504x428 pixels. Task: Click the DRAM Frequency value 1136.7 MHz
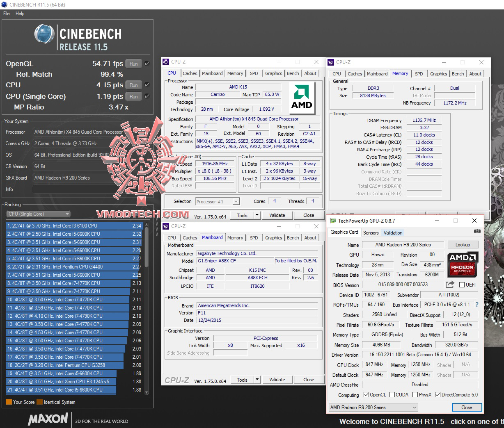coord(424,121)
